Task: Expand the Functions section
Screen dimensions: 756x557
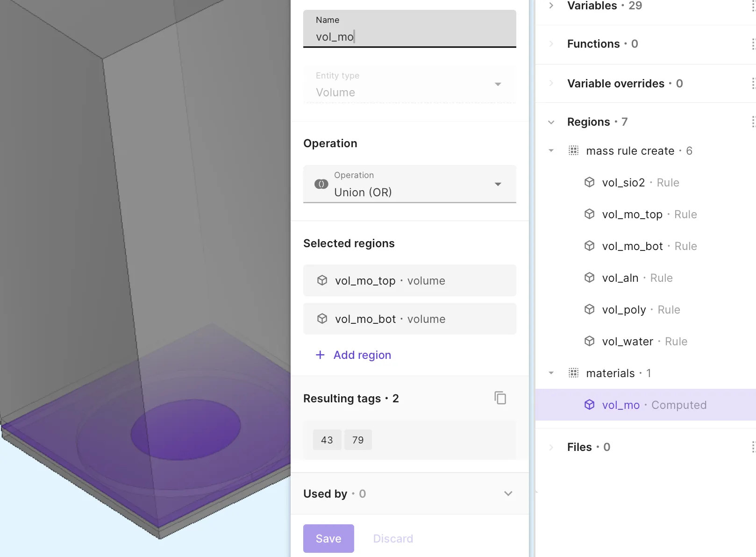Action: [551, 44]
